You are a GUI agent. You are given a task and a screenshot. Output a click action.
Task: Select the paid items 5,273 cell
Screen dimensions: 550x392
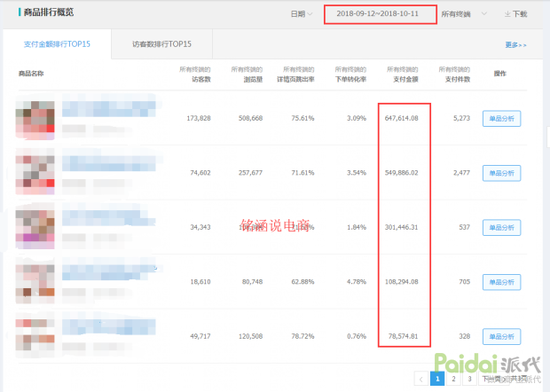pyautogui.click(x=462, y=119)
